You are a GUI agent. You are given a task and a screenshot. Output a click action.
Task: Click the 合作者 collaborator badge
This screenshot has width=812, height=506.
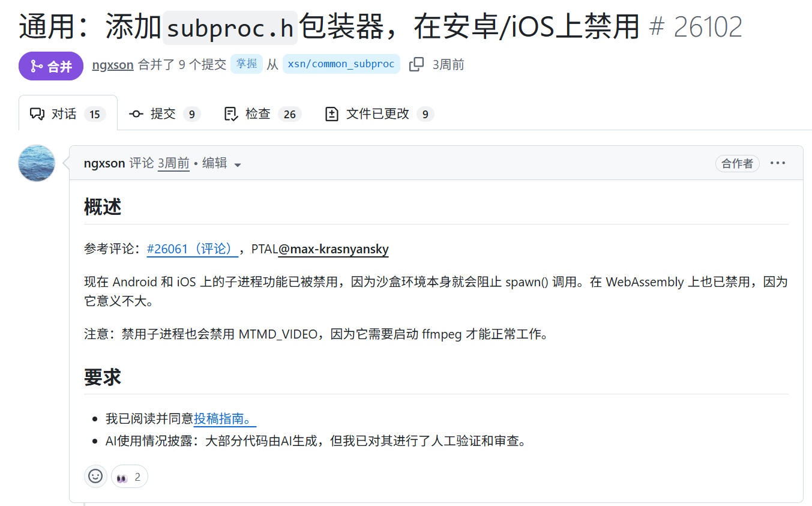(737, 163)
